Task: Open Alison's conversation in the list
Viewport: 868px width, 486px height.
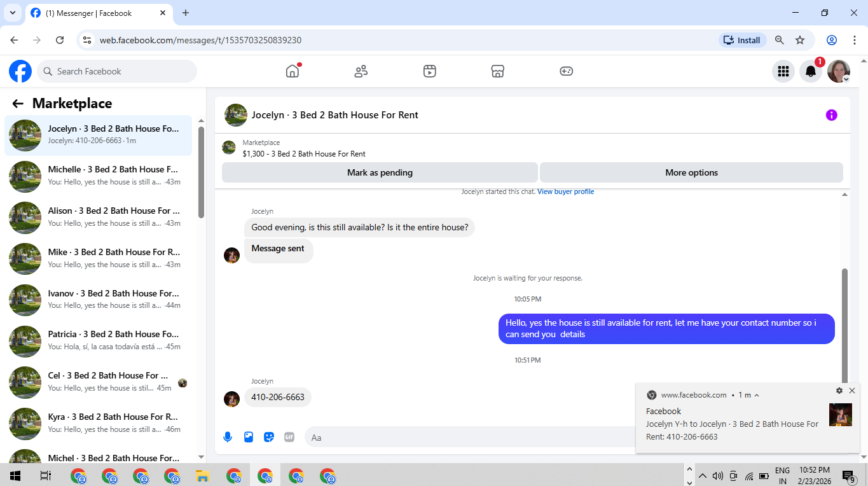Action: pyautogui.click(x=99, y=218)
